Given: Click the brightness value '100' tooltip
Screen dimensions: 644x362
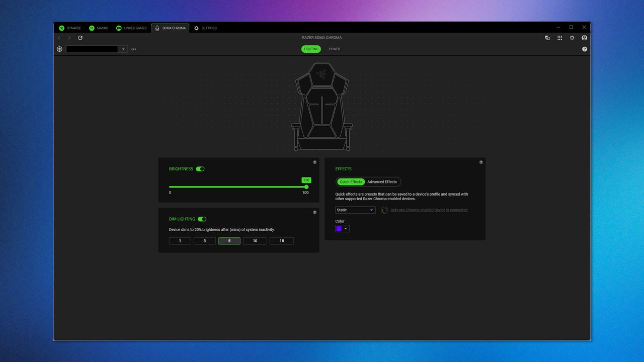Looking at the screenshot, I should (x=306, y=180).
